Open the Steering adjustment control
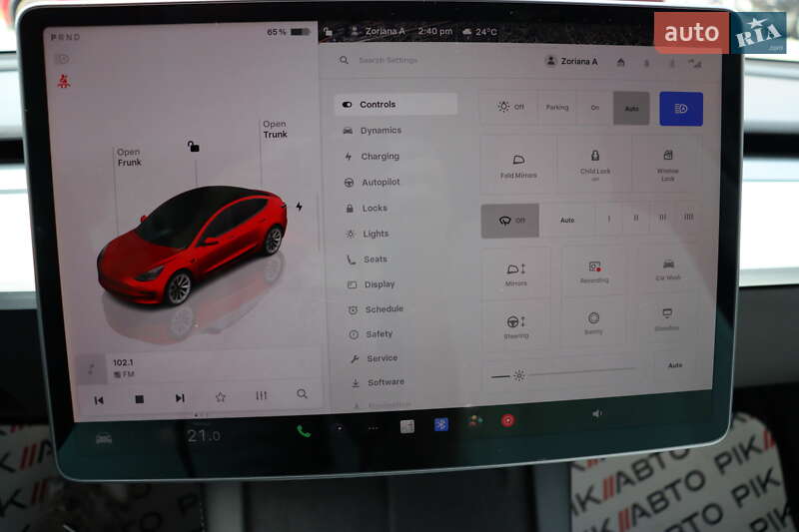This screenshot has height=532, width=799. [515, 325]
